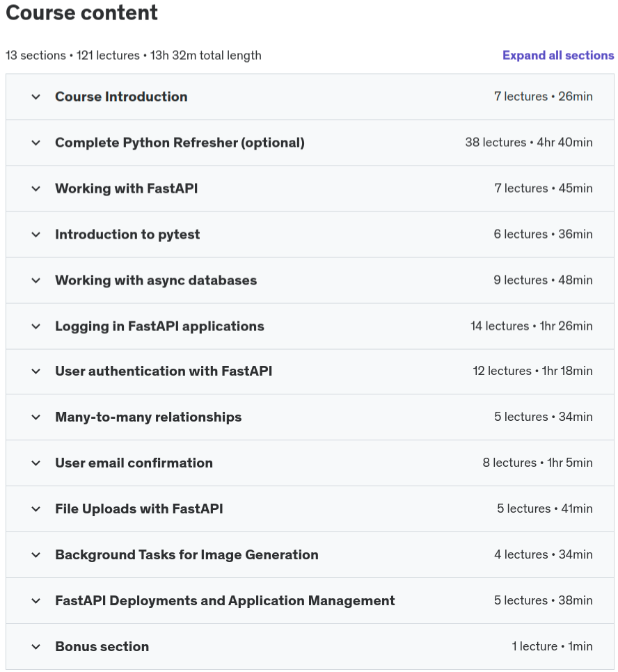Viewport: 618px width, 672px height.
Task: Select File Uploads with FastAPI title
Action: tap(139, 509)
